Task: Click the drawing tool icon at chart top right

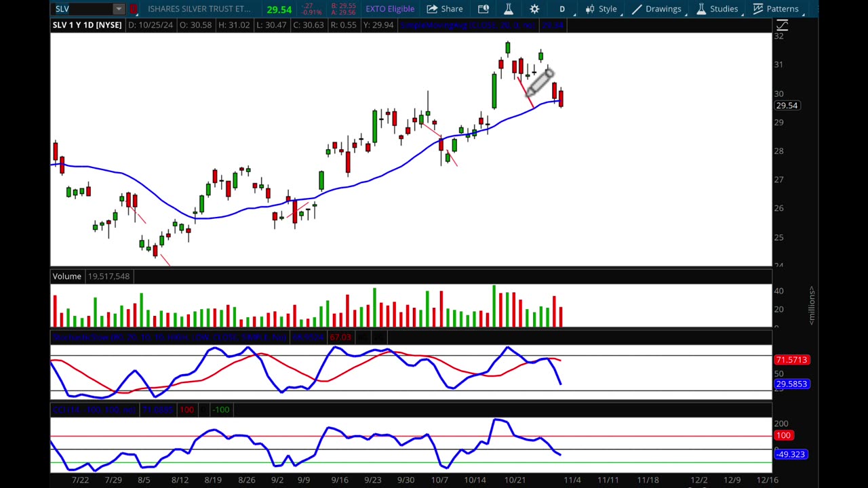Action: 782,25
